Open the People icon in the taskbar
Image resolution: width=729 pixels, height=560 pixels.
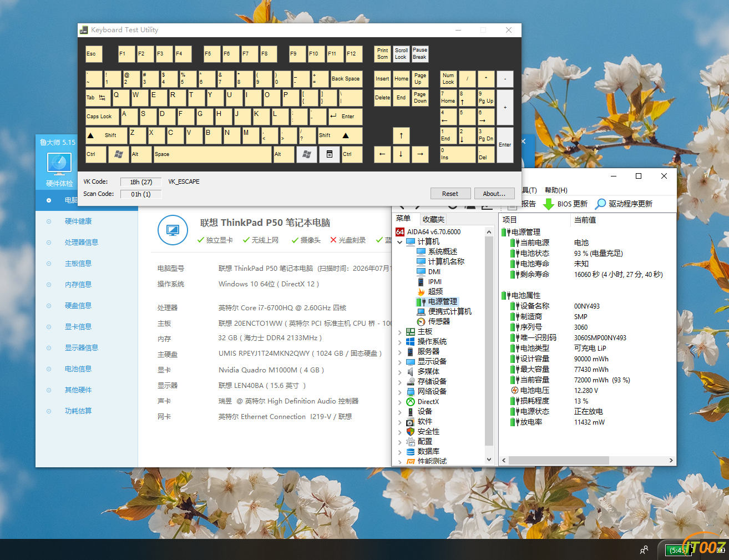(644, 550)
